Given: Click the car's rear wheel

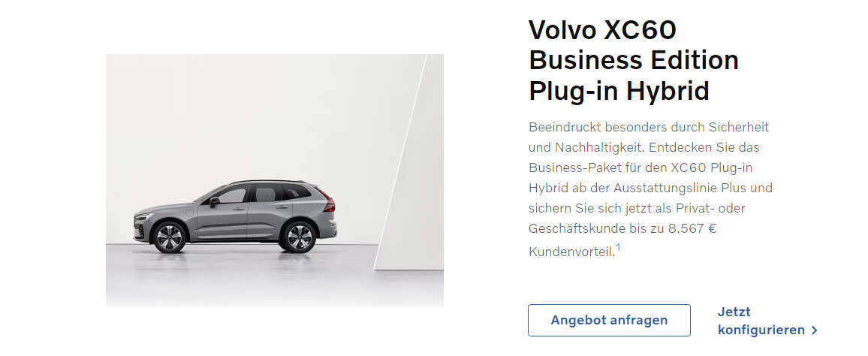Looking at the screenshot, I should pyautogui.click(x=299, y=237).
